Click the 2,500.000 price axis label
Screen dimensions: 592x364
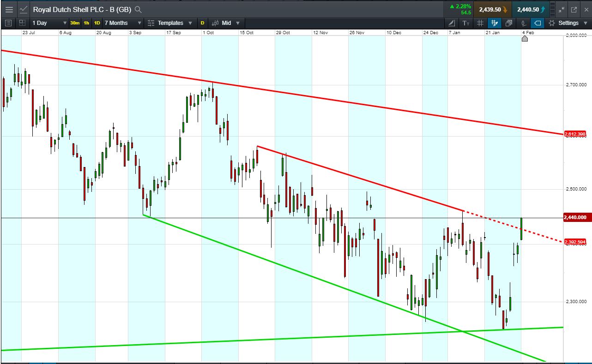pos(576,189)
